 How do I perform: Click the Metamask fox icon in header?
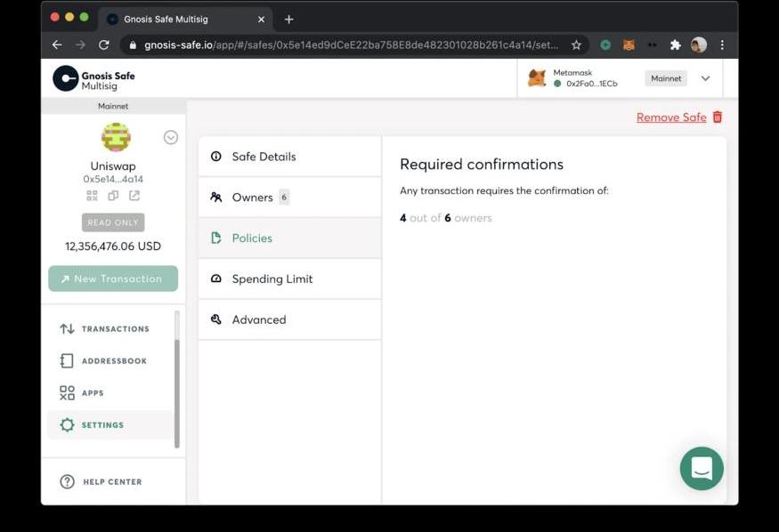click(x=537, y=78)
